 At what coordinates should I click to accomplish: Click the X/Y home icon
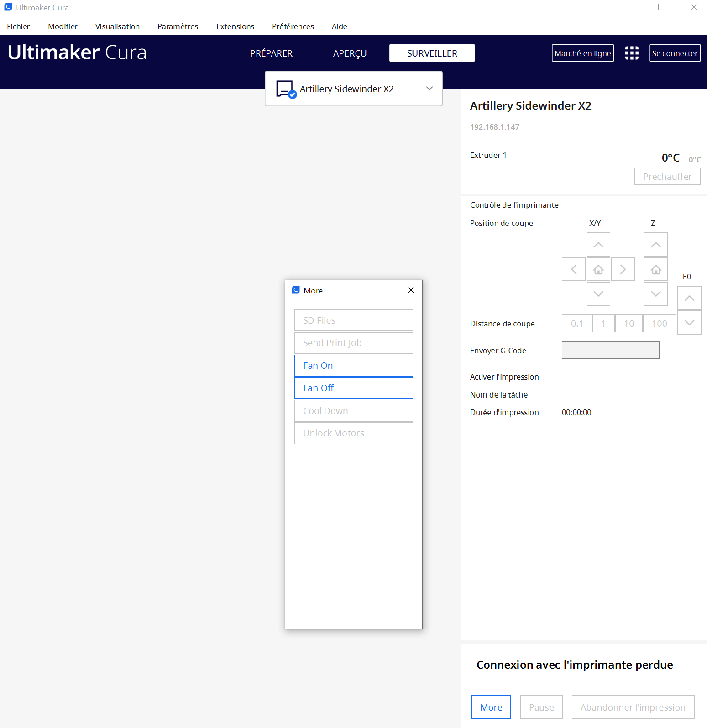pyautogui.click(x=598, y=269)
